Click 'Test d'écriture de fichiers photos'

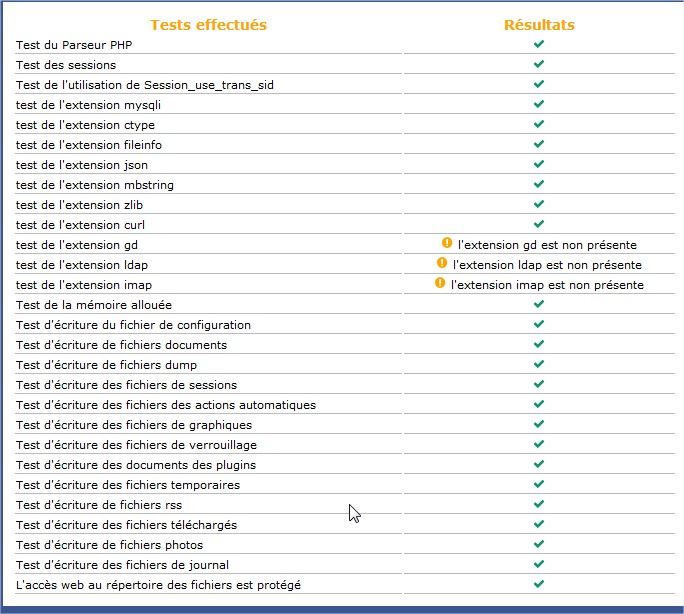click(x=109, y=546)
